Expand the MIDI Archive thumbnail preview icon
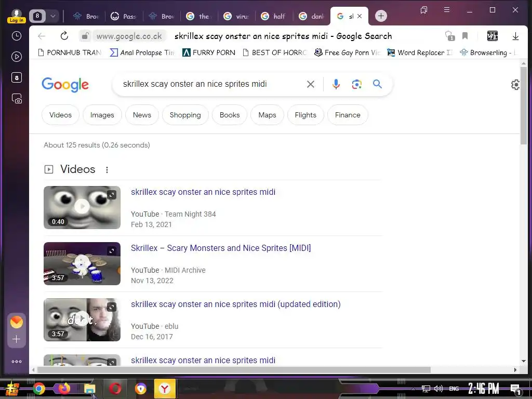 coord(112,251)
